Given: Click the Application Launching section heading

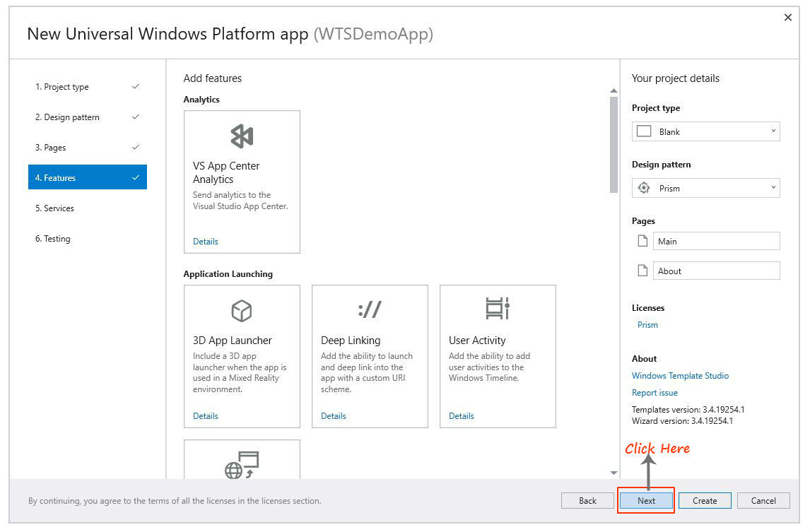Looking at the screenshot, I should pos(228,273).
